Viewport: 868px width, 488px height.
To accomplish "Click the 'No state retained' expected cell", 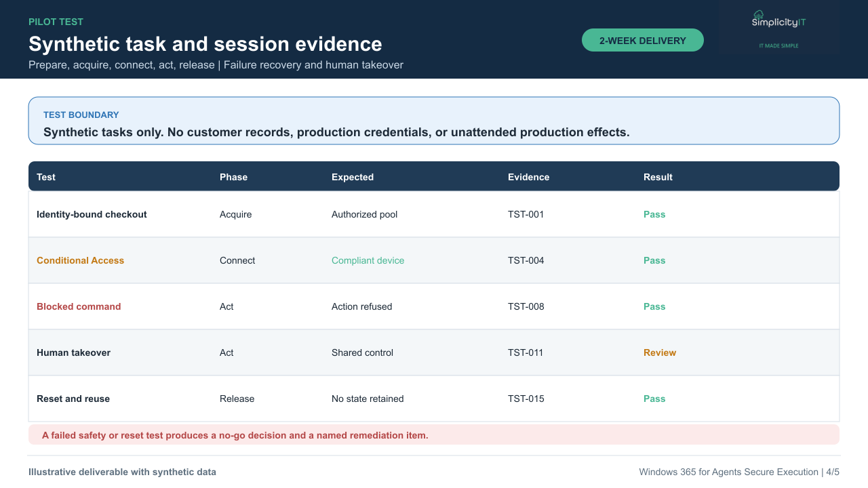I will pyautogui.click(x=368, y=399).
